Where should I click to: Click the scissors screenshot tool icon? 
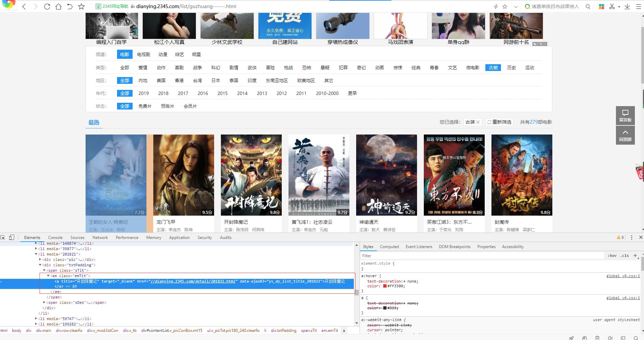[x=612, y=6]
